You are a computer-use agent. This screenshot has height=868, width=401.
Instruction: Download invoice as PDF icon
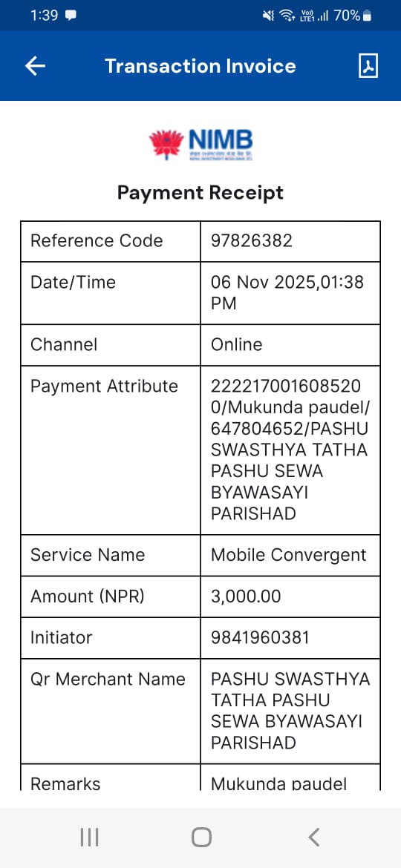368,66
